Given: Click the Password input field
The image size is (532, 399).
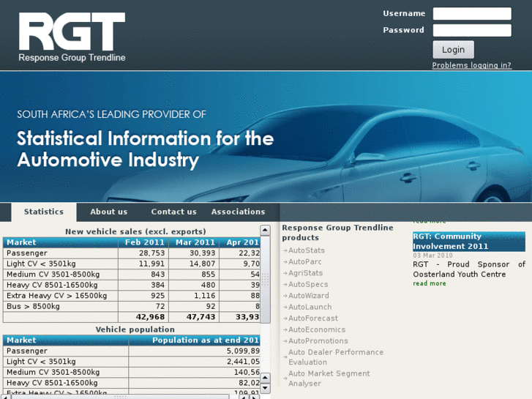Looking at the screenshot, I should point(472,30).
